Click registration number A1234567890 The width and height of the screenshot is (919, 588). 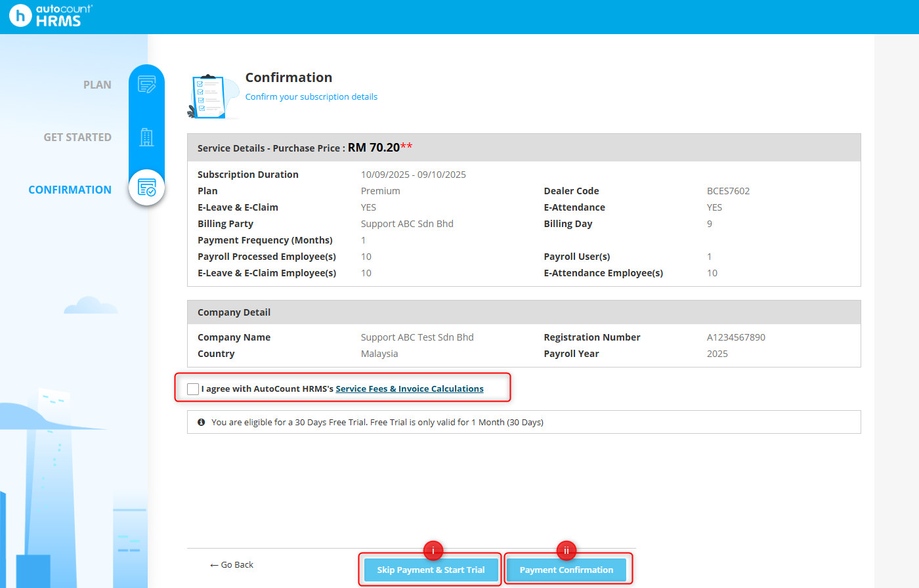(736, 337)
